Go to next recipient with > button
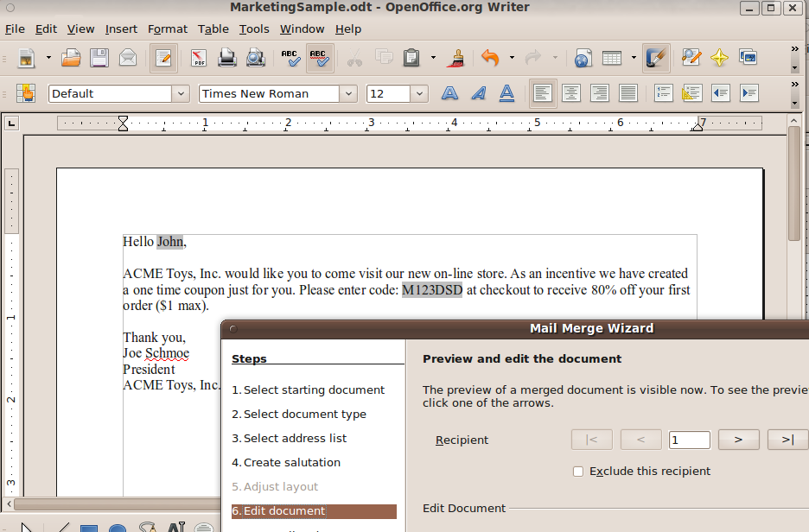 [738, 440]
